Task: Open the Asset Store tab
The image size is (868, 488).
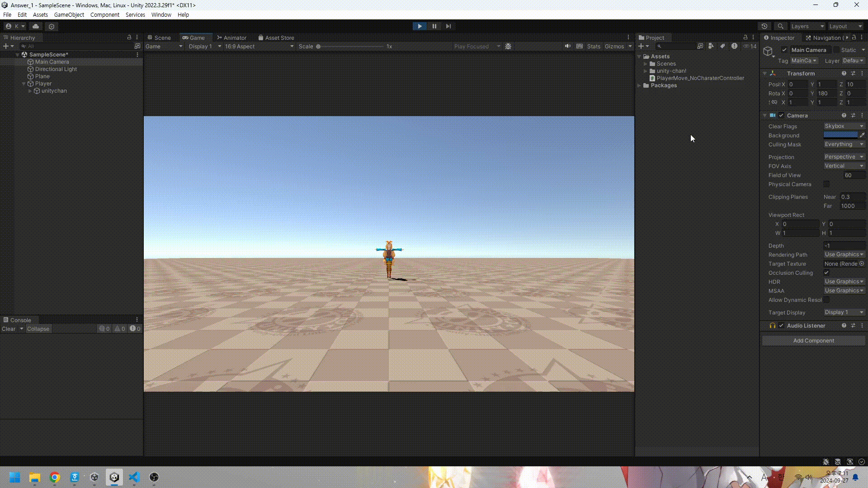Action: 276,38
